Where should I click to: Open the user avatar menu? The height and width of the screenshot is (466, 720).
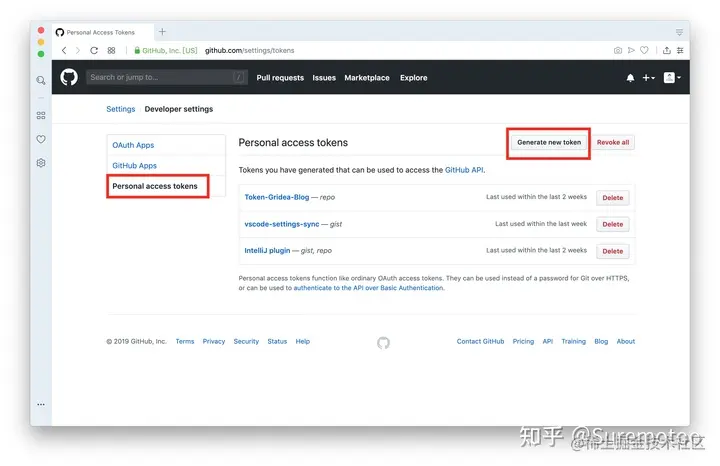pos(672,78)
